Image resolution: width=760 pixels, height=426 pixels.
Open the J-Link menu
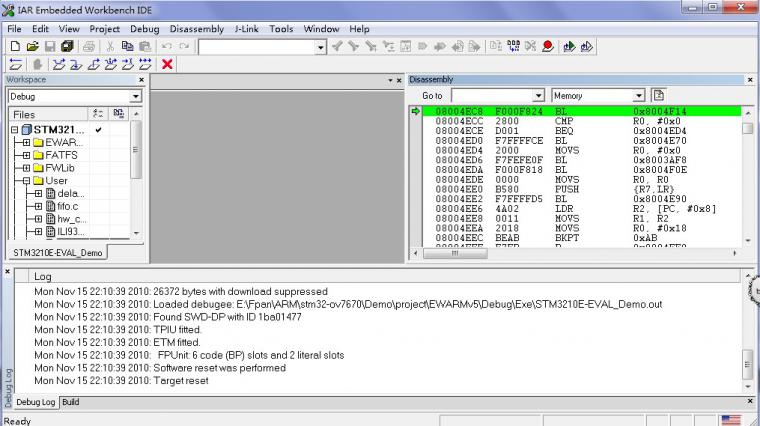tap(246, 29)
